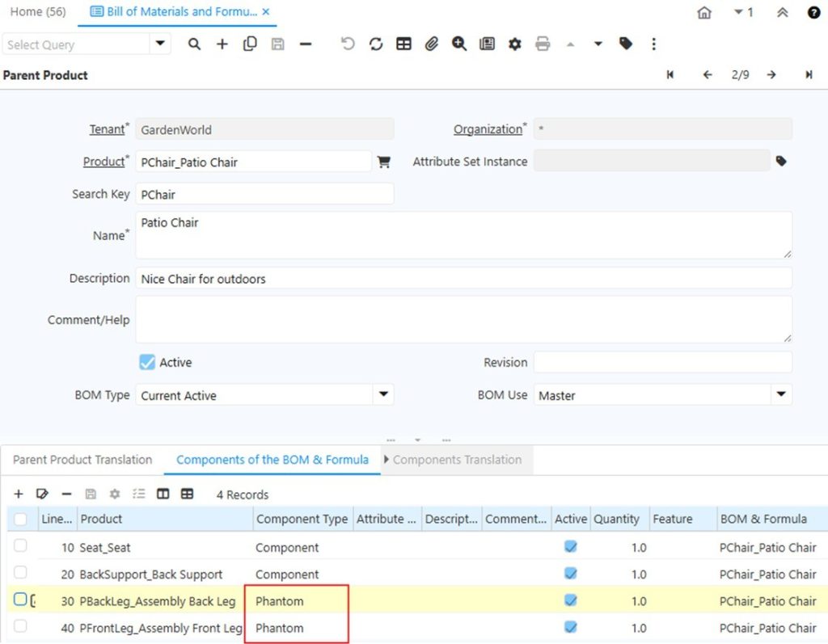Open the Process gear icon
The width and height of the screenshot is (828, 644).
click(x=514, y=44)
